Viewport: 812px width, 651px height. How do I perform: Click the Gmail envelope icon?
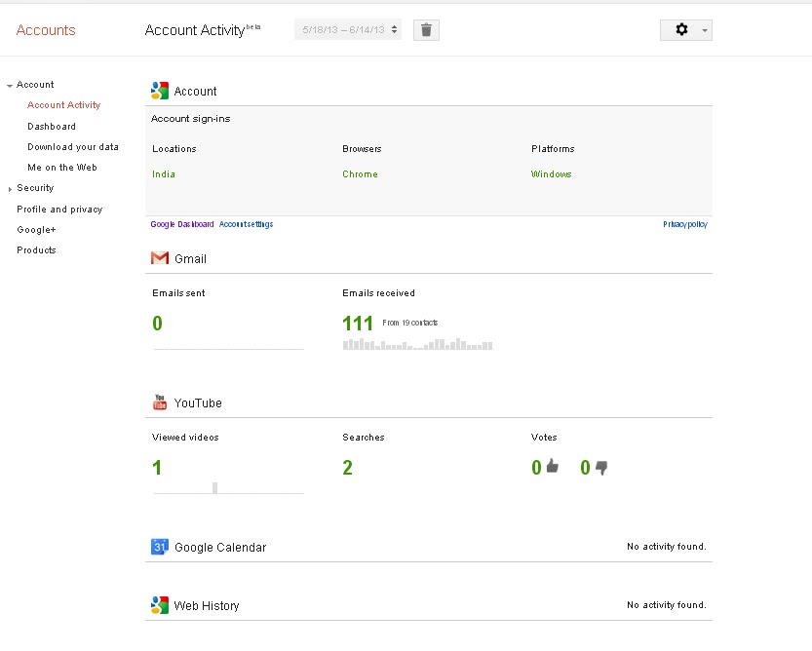point(159,258)
